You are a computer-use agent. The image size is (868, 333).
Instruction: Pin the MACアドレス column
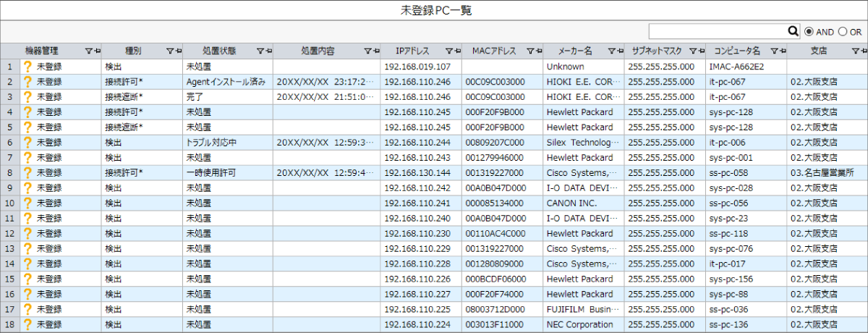(537, 51)
